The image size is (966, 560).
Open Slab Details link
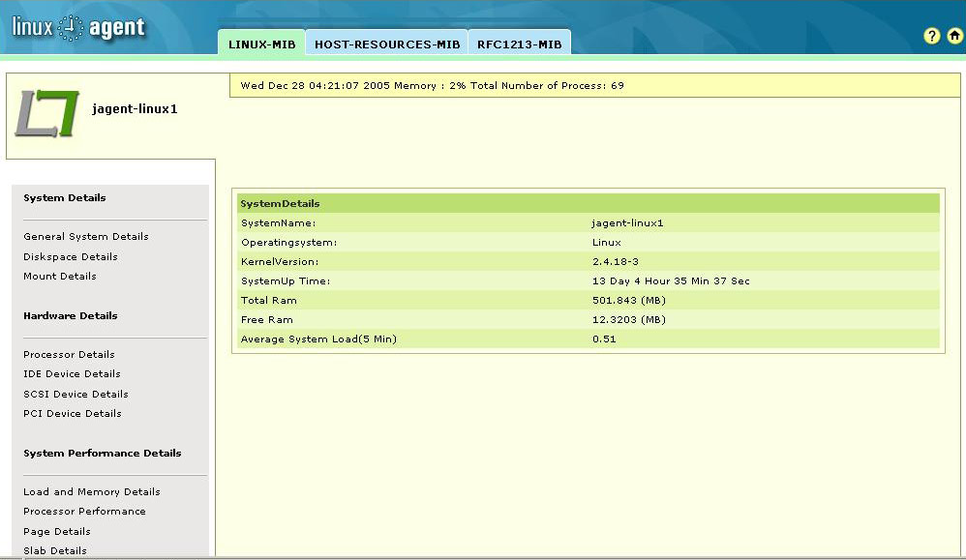click(55, 551)
